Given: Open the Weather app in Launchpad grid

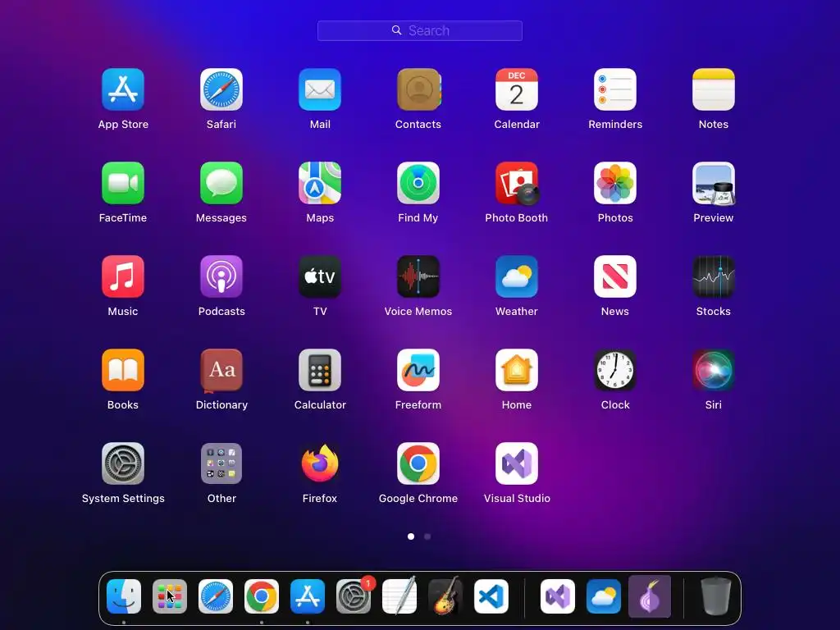Looking at the screenshot, I should click(x=517, y=276).
